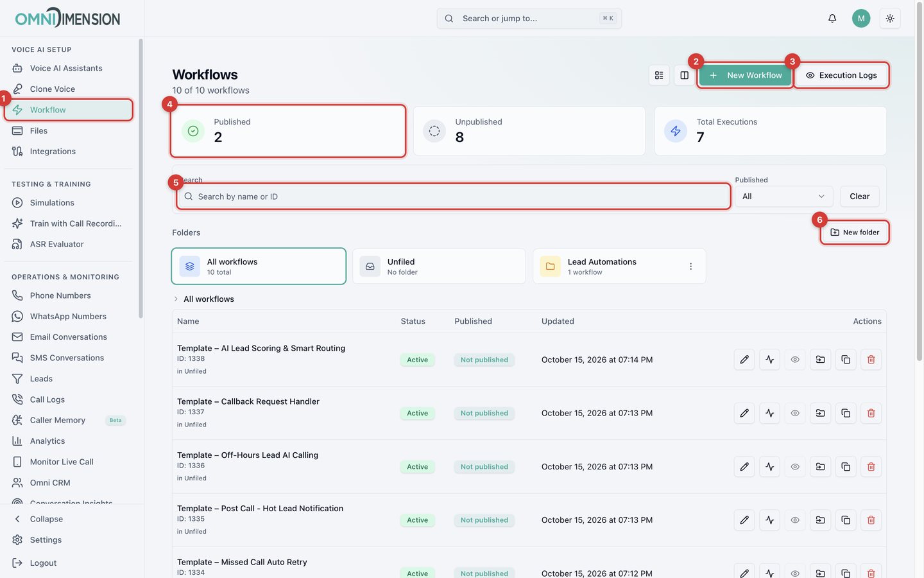The image size is (924, 578).
Task: Edit the Off-Hours Lead AI Calling workflow
Action: click(744, 467)
